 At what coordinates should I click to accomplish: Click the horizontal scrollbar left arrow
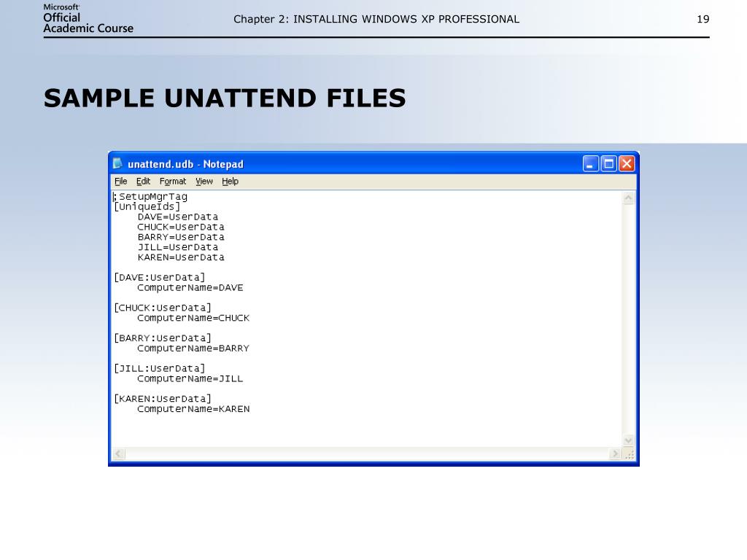click(x=119, y=454)
